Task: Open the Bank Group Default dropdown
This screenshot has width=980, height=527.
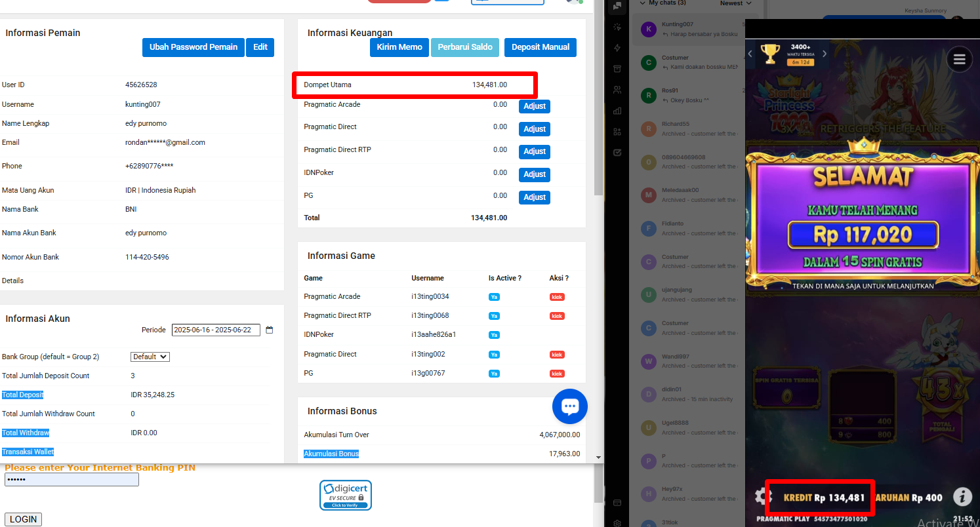Action: pyautogui.click(x=150, y=357)
